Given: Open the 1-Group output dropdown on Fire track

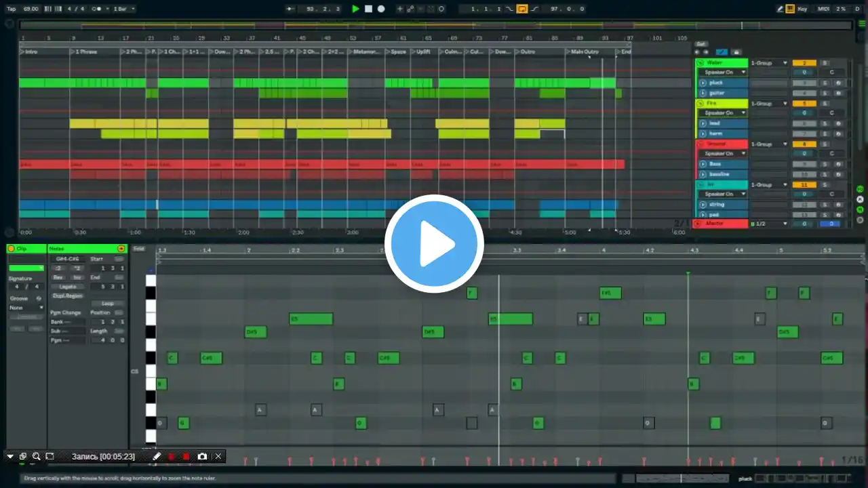Looking at the screenshot, I should click(768, 104).
